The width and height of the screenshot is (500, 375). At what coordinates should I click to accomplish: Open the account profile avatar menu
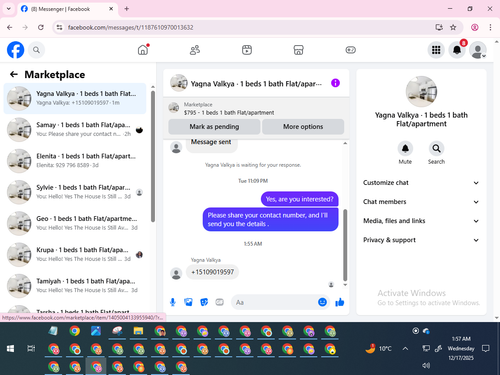[478, 50]
